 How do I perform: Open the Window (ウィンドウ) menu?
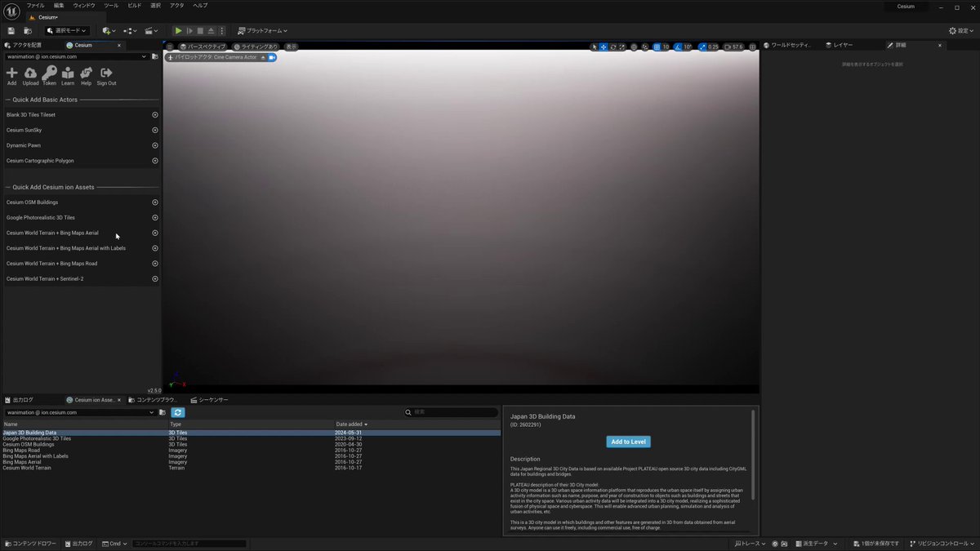[84, 6]
